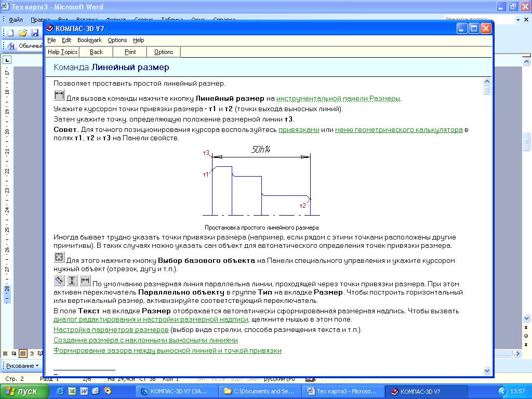This screenshot has width=532, height=399.
Task: Click the ЗАП status bar indicator
Action: [x=202, y=379]
